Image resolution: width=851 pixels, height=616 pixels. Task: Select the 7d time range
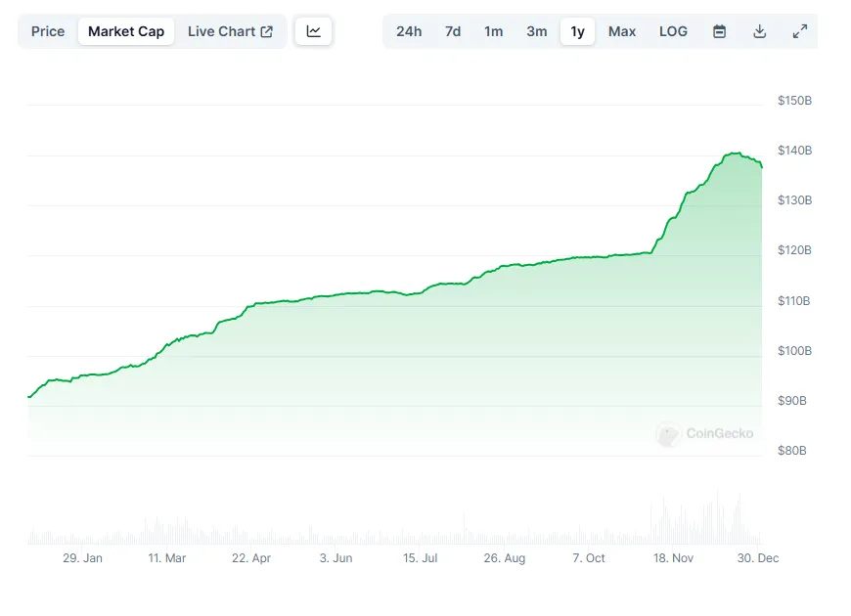click(452, 30)
